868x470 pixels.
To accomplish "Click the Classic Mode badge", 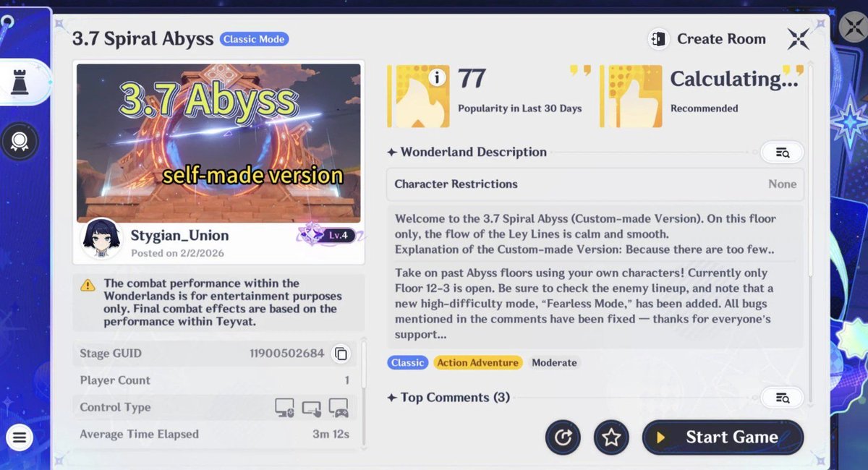I will (x=255, y=39).
